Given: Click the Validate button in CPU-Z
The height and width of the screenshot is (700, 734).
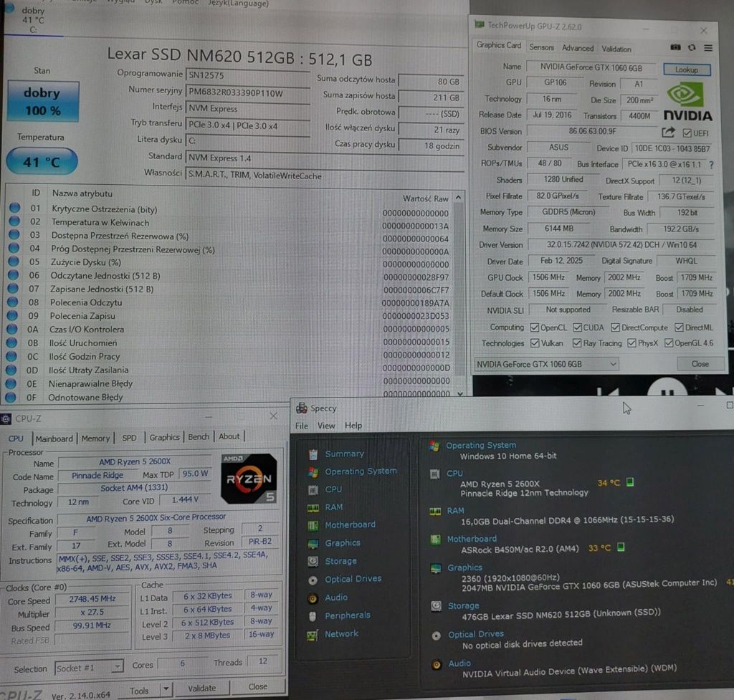Looking at the screenshot, I should point(201,688).
